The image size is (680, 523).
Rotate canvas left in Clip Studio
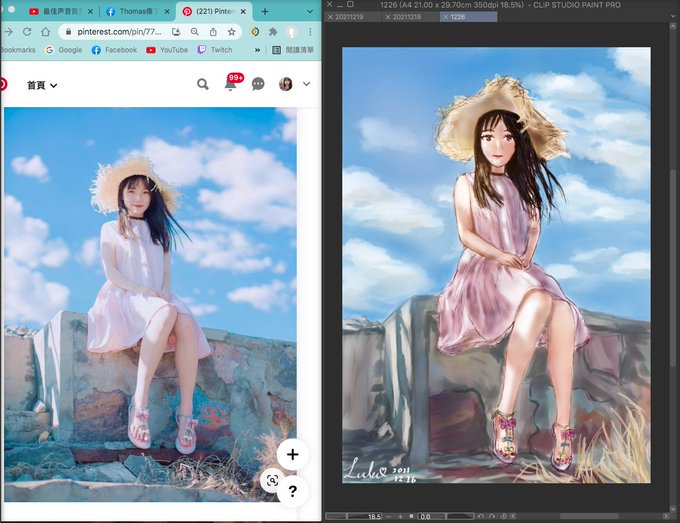pos(481,516)
